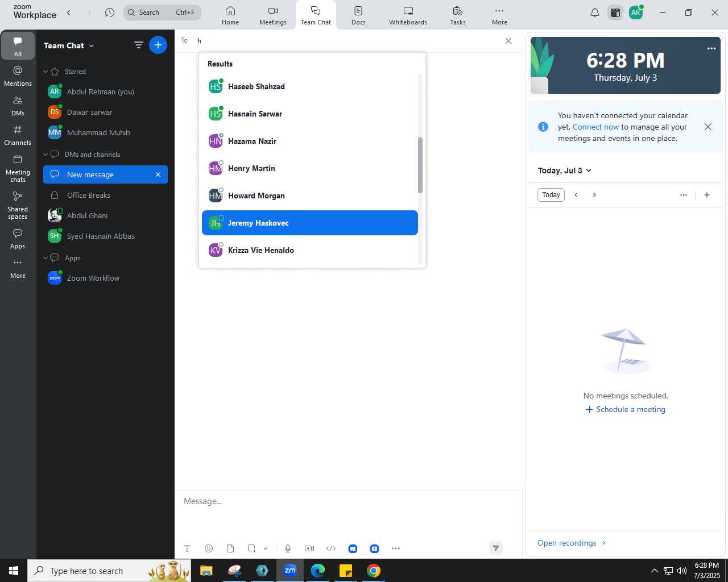Image resolution: width=728 pixels, height=582 pixels.
Task: Open chat with Dawar sarwar
Action: pyautogui.click(x=105, y=112)
